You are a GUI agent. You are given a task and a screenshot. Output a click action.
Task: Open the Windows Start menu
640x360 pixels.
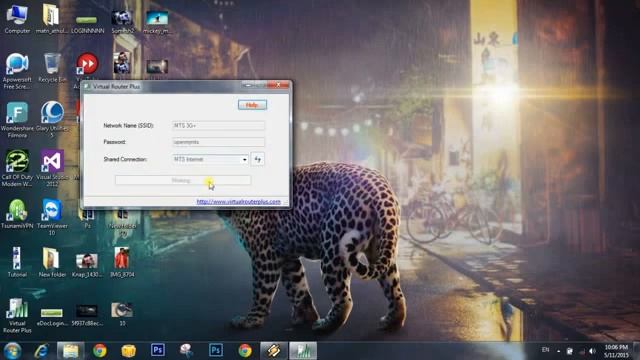(x=12, y=351)
